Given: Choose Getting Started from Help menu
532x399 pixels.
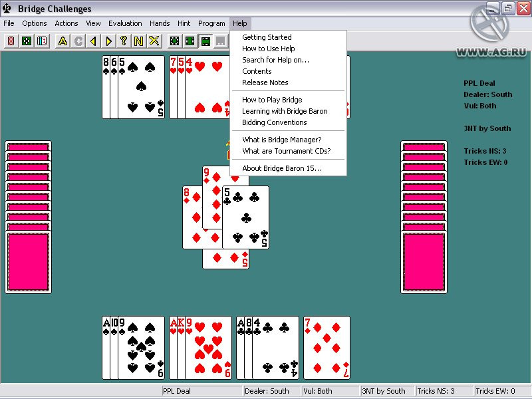Looking at the screenshot, I should coord(288,37).
